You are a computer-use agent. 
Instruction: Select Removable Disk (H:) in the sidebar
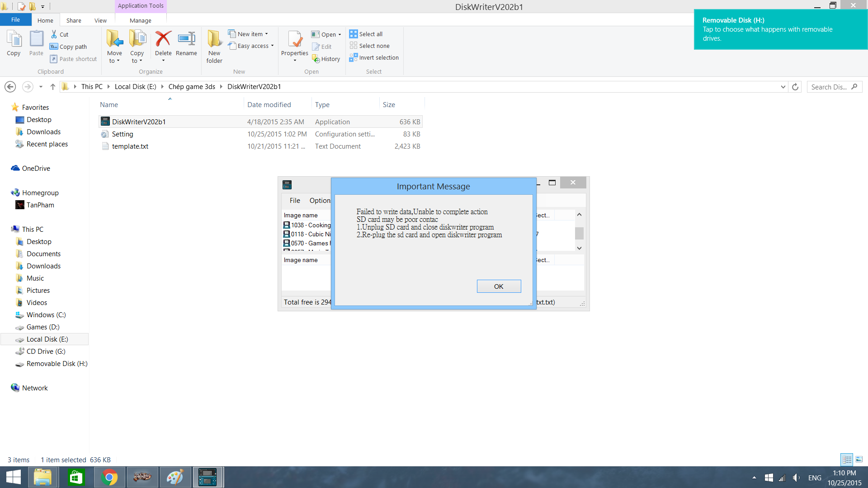(57, 364)
